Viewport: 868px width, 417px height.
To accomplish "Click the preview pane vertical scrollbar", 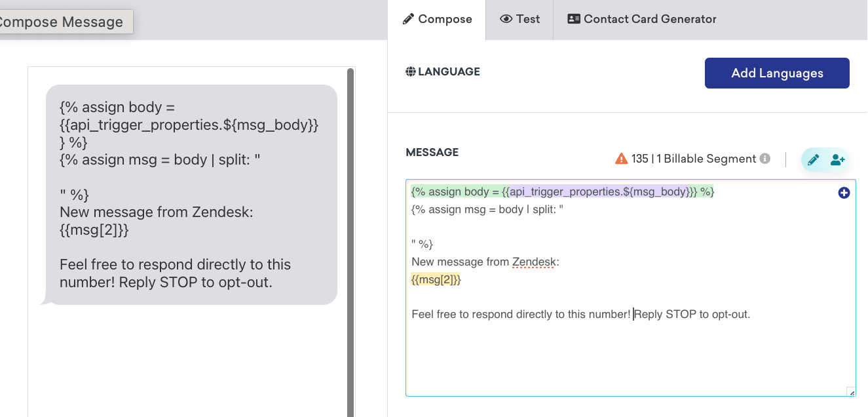I will [350, 243].
